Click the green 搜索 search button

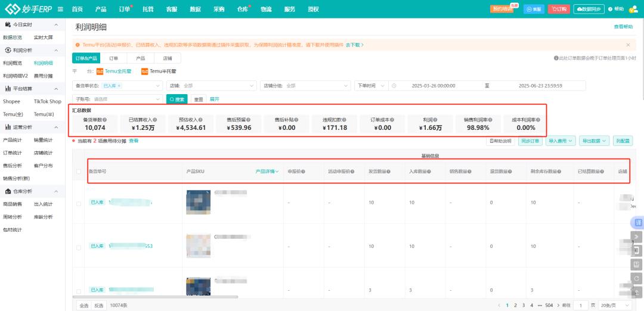pos(177,99)
